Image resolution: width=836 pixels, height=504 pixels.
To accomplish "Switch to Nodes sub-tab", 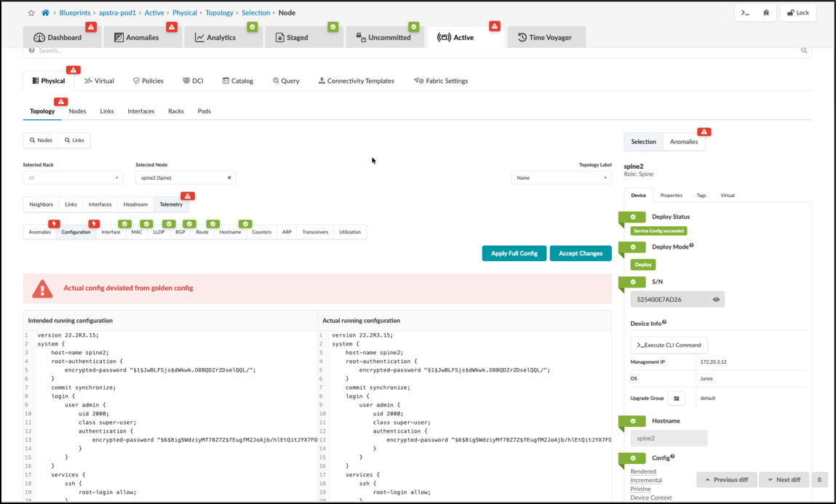I will coord(77,111).
